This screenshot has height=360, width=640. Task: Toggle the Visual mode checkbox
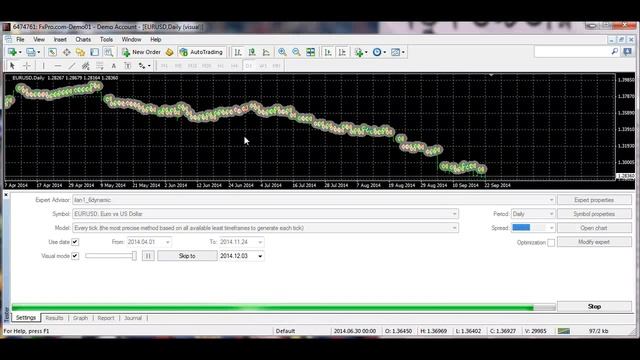tap(75, 256)
